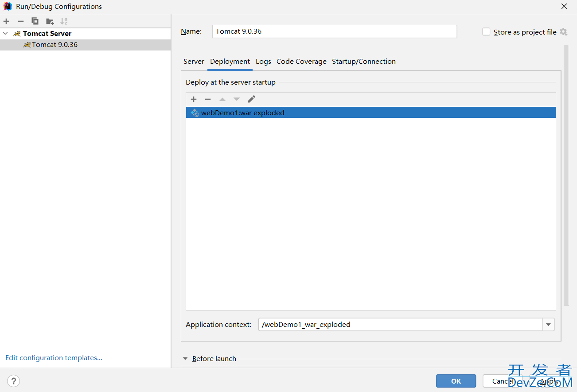This screenshot has height=392, width=577.
Task: Click the right panel vertical scrollbar
Action: (566, 175)
